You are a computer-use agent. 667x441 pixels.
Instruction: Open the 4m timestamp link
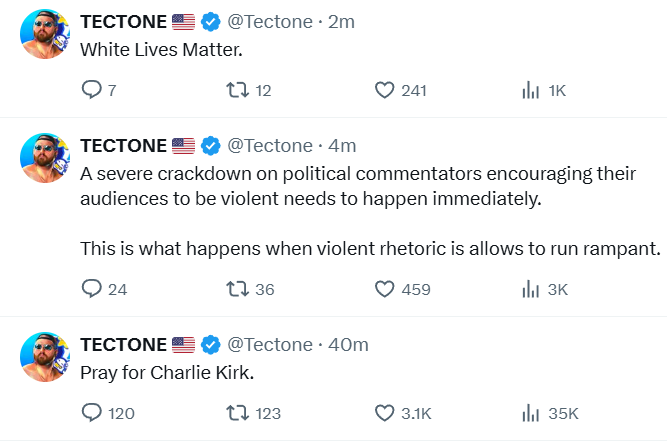tap(343, 145)
